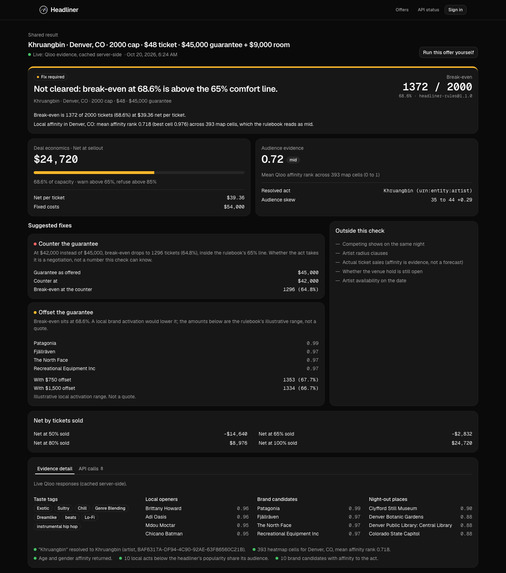The height and width of the screenshot is (573, 506).
Task: Select the Genre Blending taste tag
Action: [x=110, y=508]
